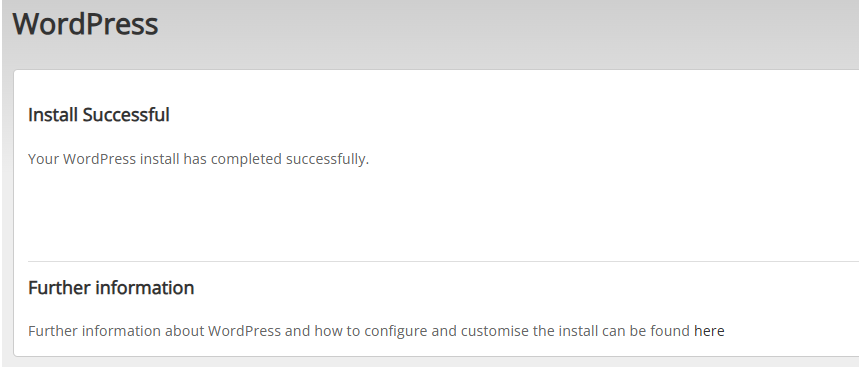Click the words 'can be found' before the link

click(x=646, y=331)
